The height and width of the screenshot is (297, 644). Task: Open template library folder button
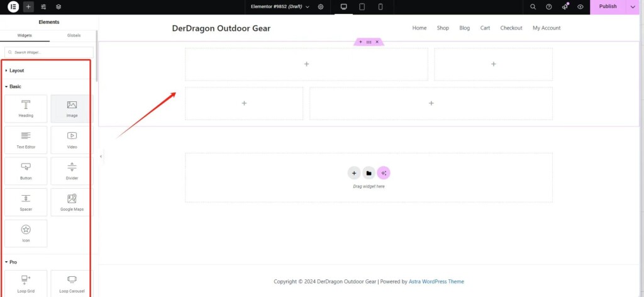tap(369, 173)
